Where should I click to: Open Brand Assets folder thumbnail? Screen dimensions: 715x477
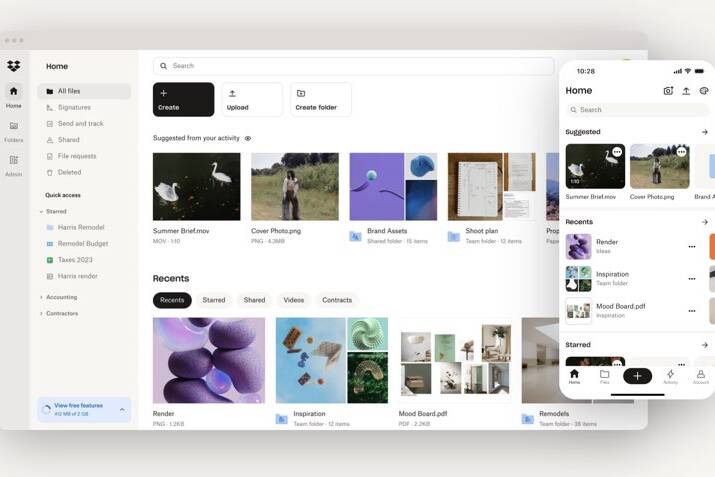393,187
